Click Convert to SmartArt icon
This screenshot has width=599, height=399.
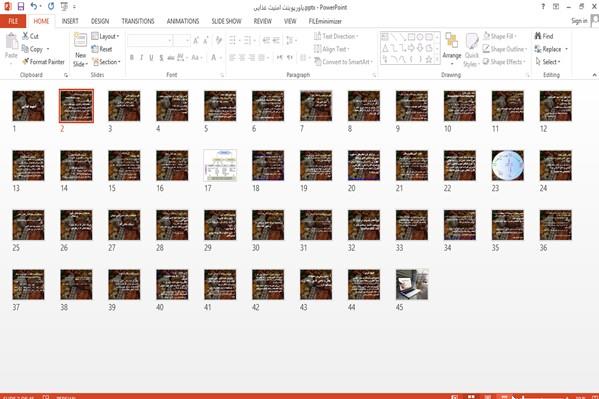pos(317,62)
